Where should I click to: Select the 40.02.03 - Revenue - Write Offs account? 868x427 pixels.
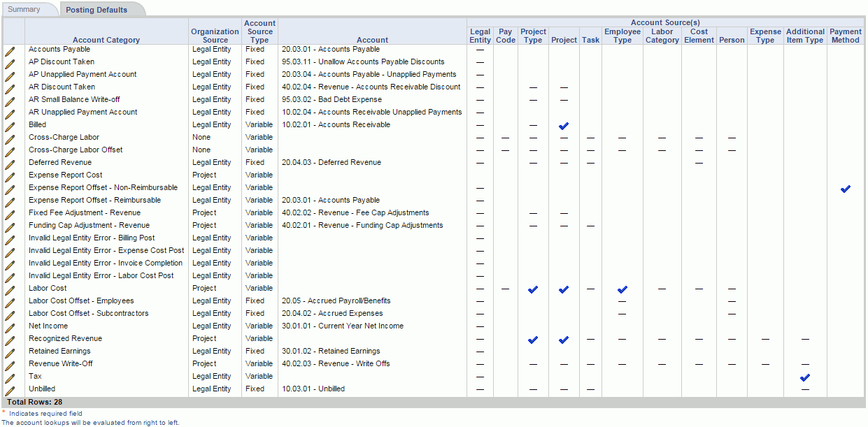pos(336,364)
